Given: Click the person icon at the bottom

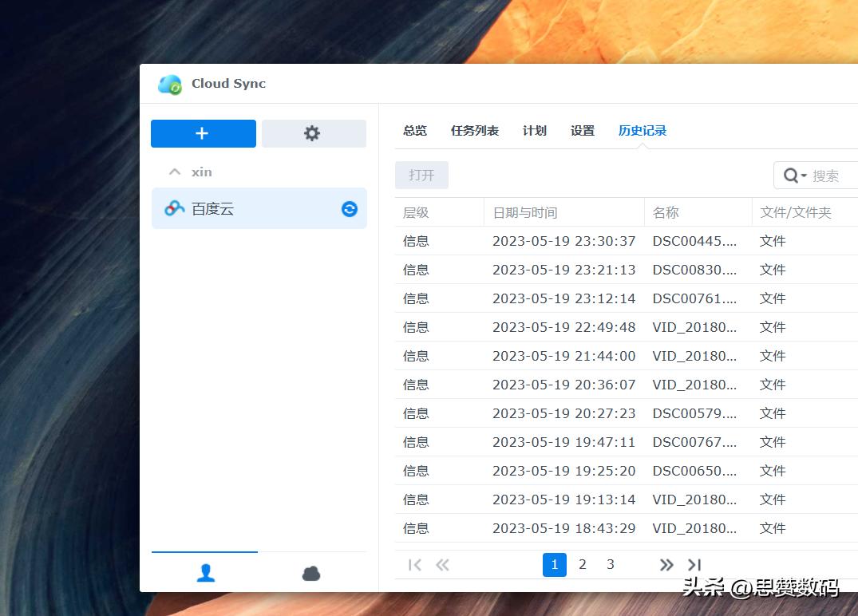Looking at the screenshot, I should click(x=205, y=573).
